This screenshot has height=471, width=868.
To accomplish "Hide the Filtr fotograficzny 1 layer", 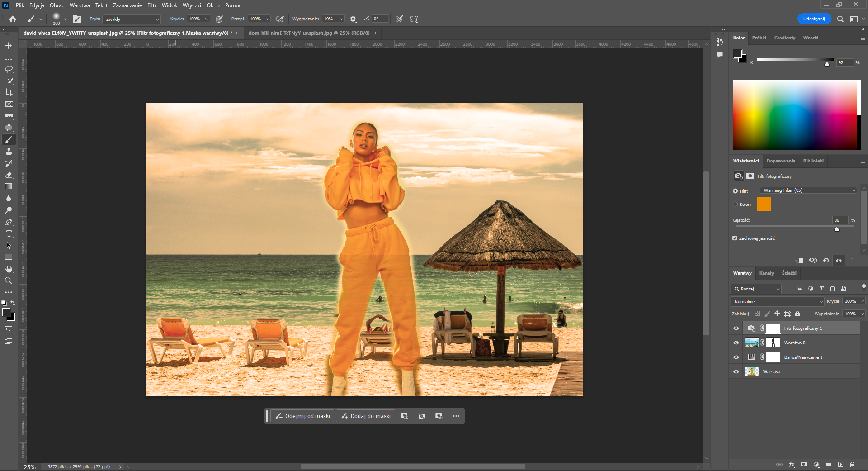I will tap(736, 328).
